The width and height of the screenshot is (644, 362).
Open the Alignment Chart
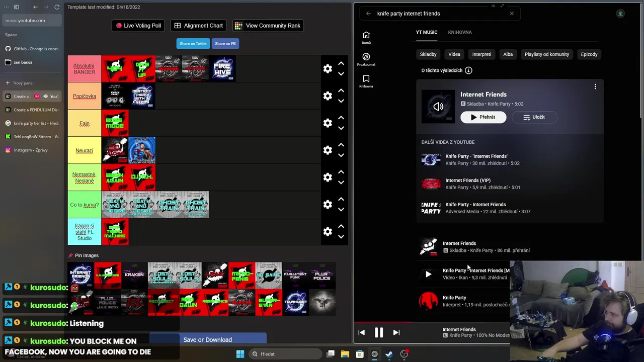tap(198, 26)
